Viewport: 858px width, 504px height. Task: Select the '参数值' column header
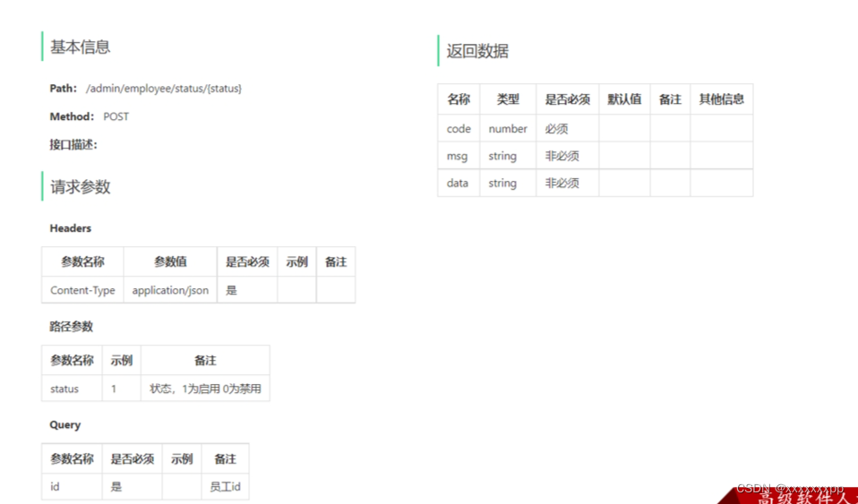click(170, 262)
